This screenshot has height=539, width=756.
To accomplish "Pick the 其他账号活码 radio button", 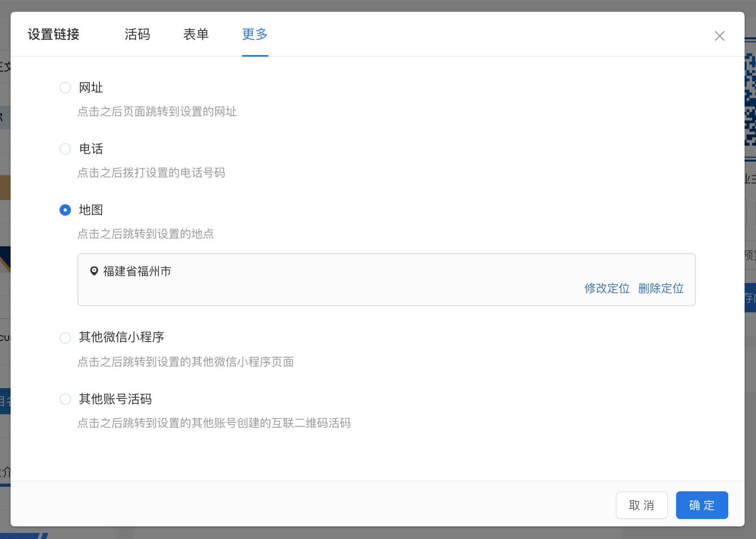I will tap(65, 399).
